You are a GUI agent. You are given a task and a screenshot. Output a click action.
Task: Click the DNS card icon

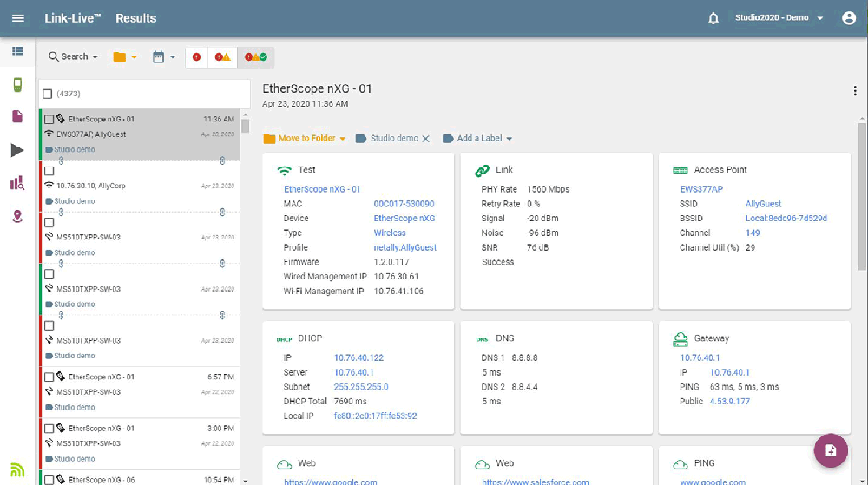coord(482,339)
